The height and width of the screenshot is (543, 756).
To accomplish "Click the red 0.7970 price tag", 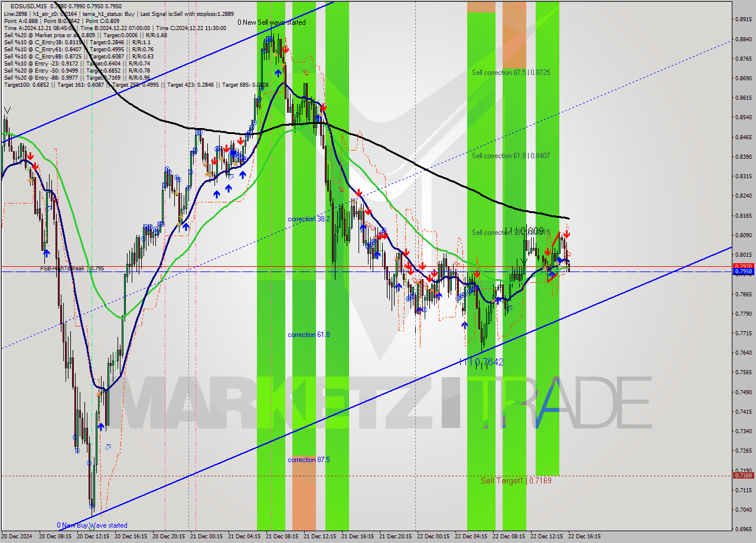I will (x=743, y=267).
